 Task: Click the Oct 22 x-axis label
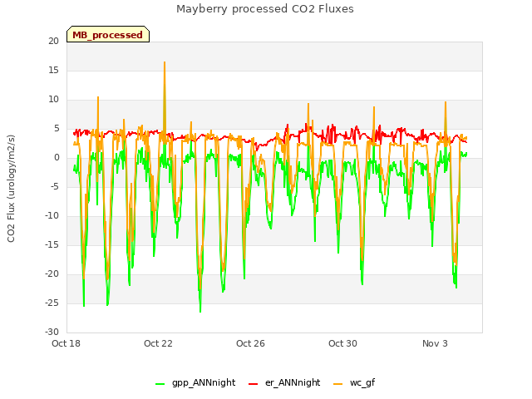coord(158,343)
